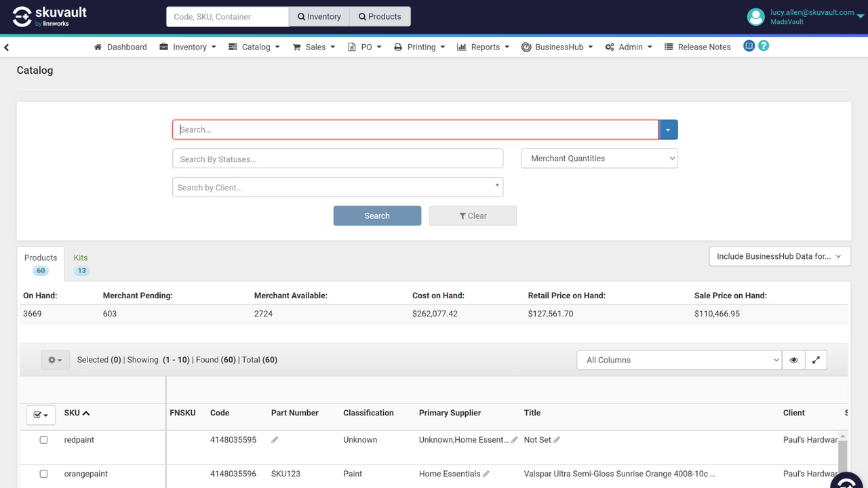Expand the grid to fullscreen view
The height and width of the screenshot is (488, 868).
[816, 360]
